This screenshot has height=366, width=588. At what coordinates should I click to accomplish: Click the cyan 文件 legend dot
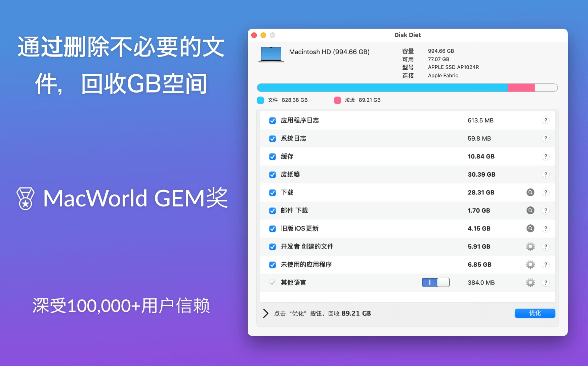pyautogui.click(x=260, y=100)
